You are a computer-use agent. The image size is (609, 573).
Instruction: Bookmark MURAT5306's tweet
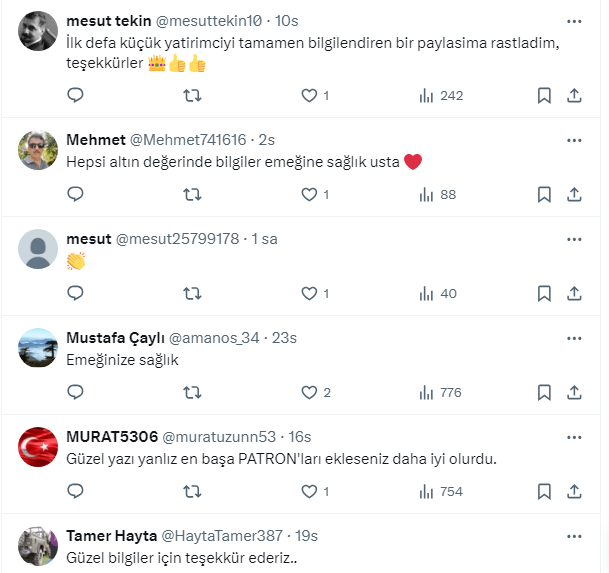[544, 491]
